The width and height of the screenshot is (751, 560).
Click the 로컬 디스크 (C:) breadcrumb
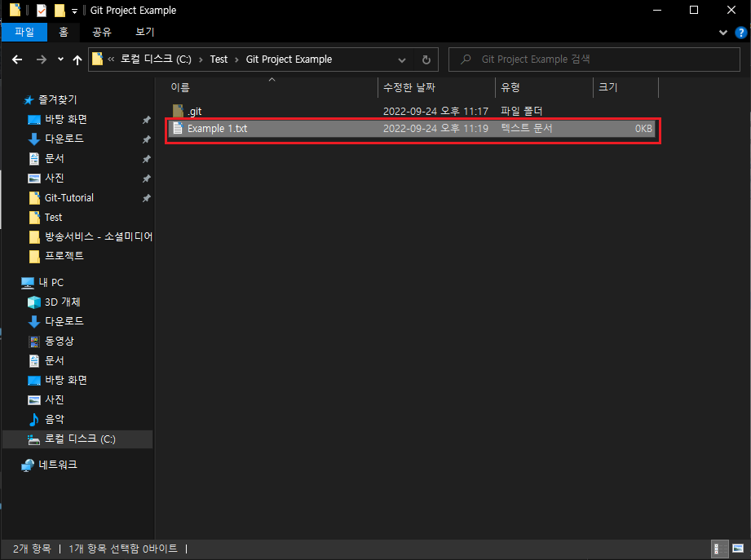[156, 60]
